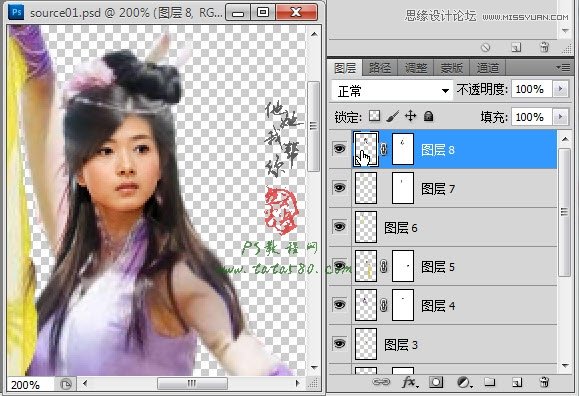This screenshot has width=579, height=396.
Task: Click the Photoshop Ps document icon
Action: click(x=16, y=12)
